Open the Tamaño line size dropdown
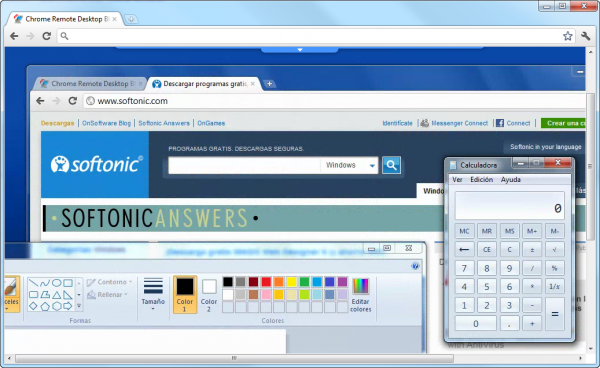The image size is (600, 368). pyautogui.click(x=153, y=294)
